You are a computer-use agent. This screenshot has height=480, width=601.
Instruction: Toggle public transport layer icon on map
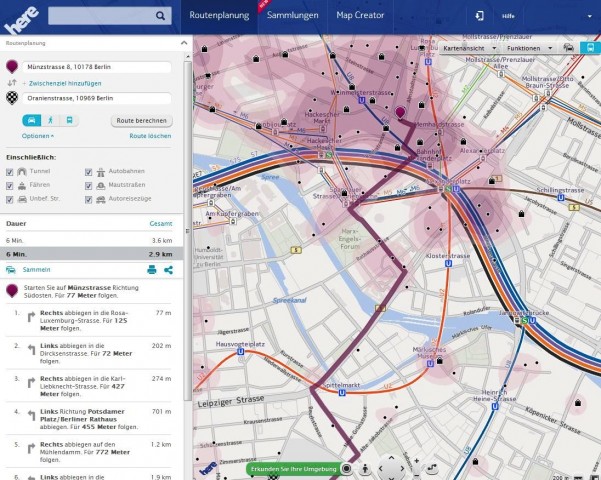point(590,48)
